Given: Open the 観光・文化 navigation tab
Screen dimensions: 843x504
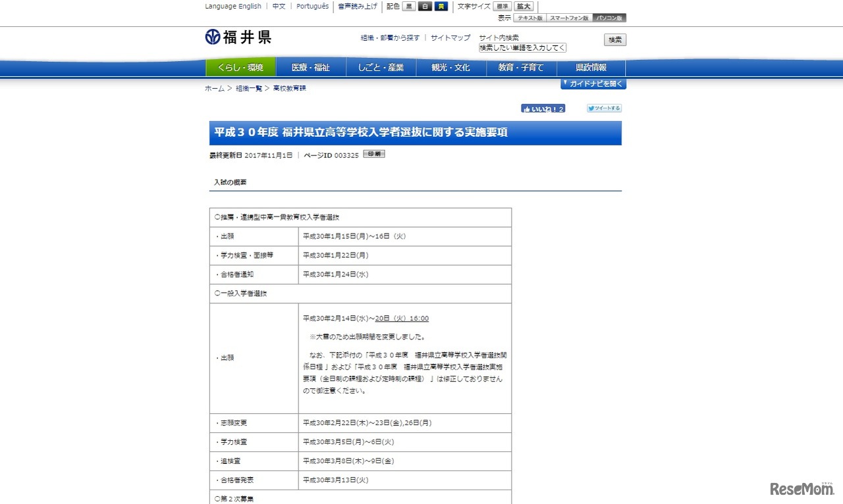Looking at the screenshot, I should 451,66.
